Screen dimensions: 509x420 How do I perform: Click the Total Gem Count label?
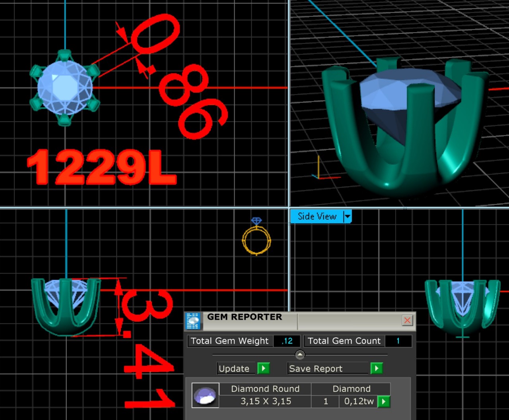coord(344,341)
